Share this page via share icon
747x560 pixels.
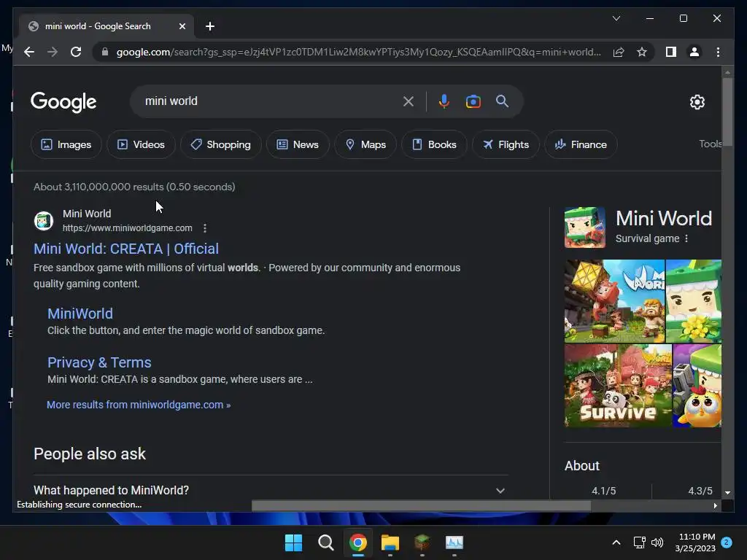tap(619, 52)
